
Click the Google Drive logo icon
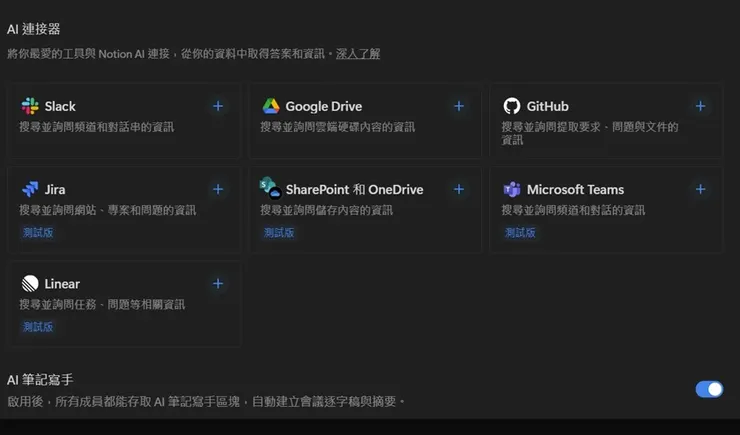pyautogui.click(x=271, y=106)
